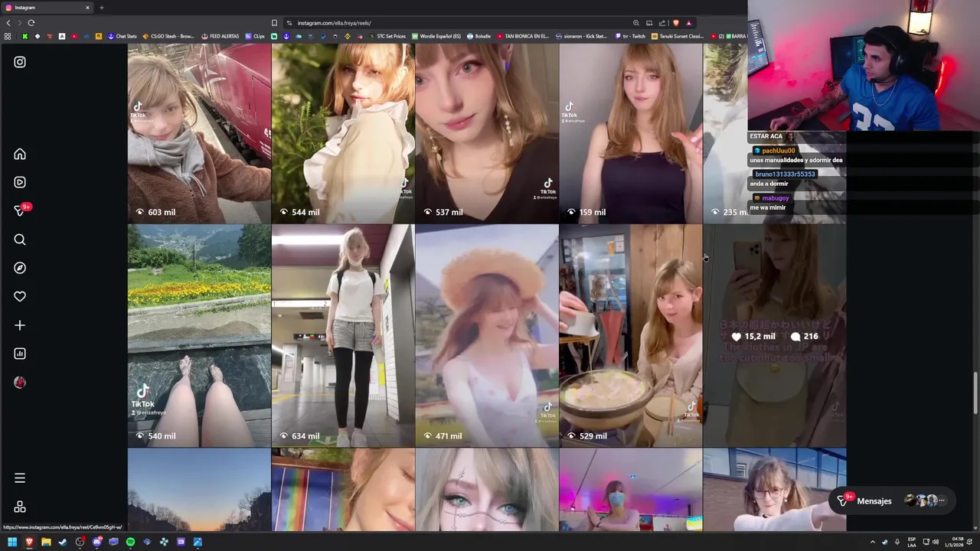Open the reel with 544 mil views
Image resolution: width=980 pixels, height=551 pixels.
[x=343, y=133]
